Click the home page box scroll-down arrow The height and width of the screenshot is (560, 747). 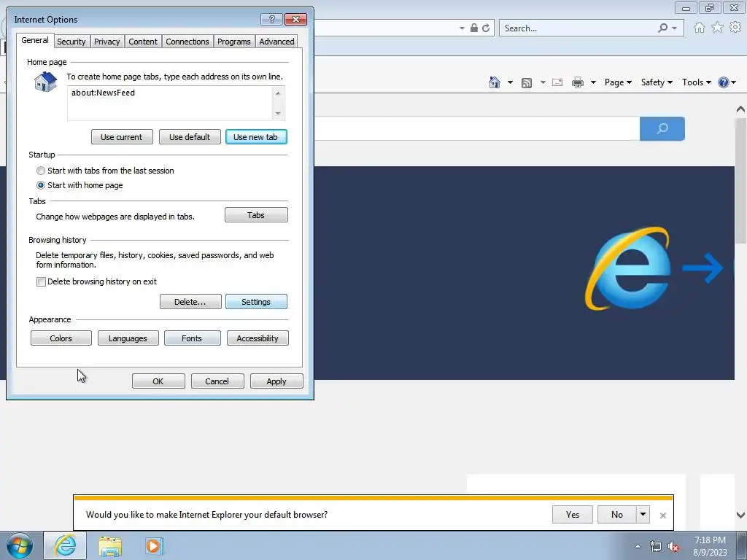278,113
